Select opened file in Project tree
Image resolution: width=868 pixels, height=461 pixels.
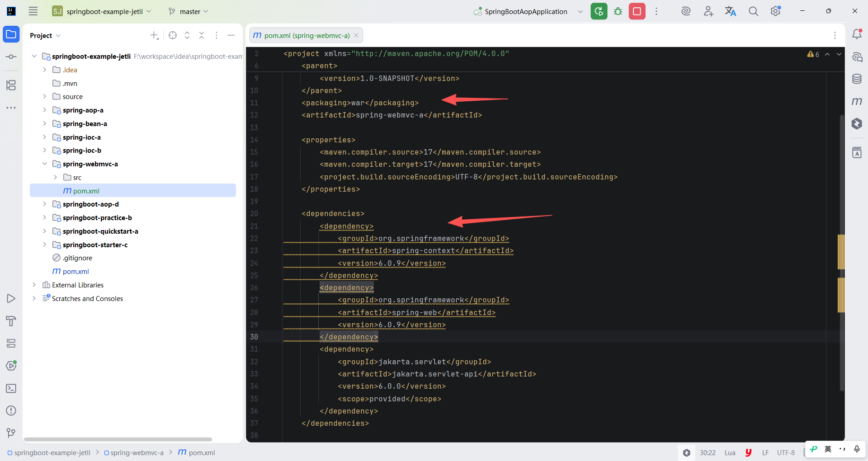173,35
